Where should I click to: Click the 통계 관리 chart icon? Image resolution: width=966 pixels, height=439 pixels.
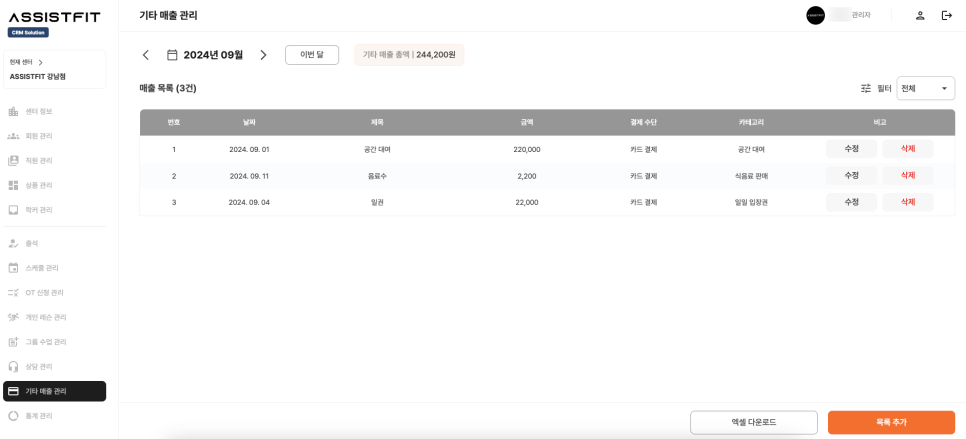[13, 415]
